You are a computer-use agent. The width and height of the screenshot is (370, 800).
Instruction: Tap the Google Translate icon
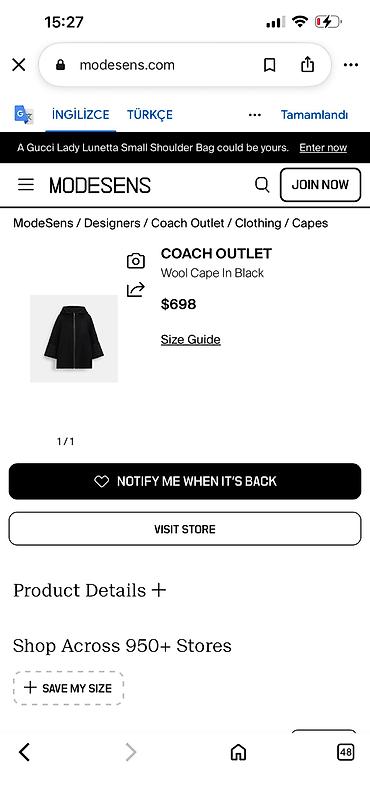click(23, 115)
